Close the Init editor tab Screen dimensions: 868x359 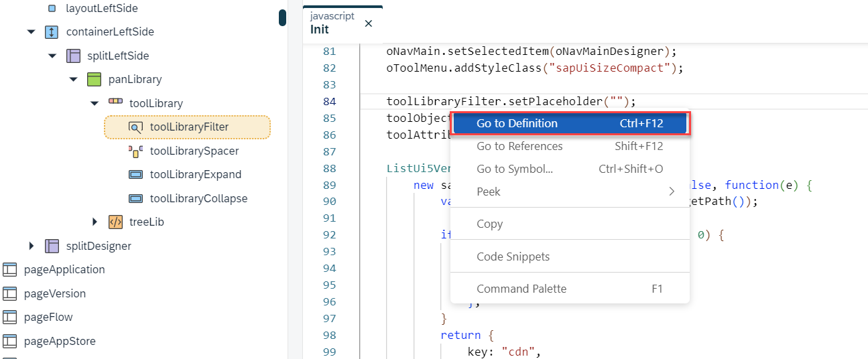click(368, 23)
